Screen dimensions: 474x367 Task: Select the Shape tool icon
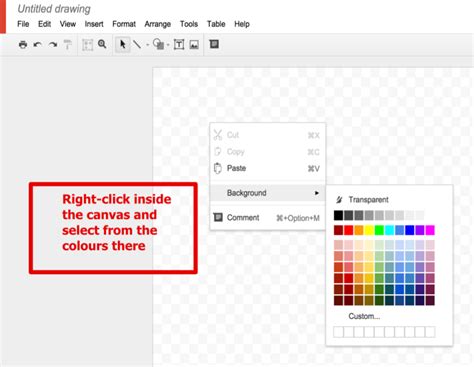158,44
